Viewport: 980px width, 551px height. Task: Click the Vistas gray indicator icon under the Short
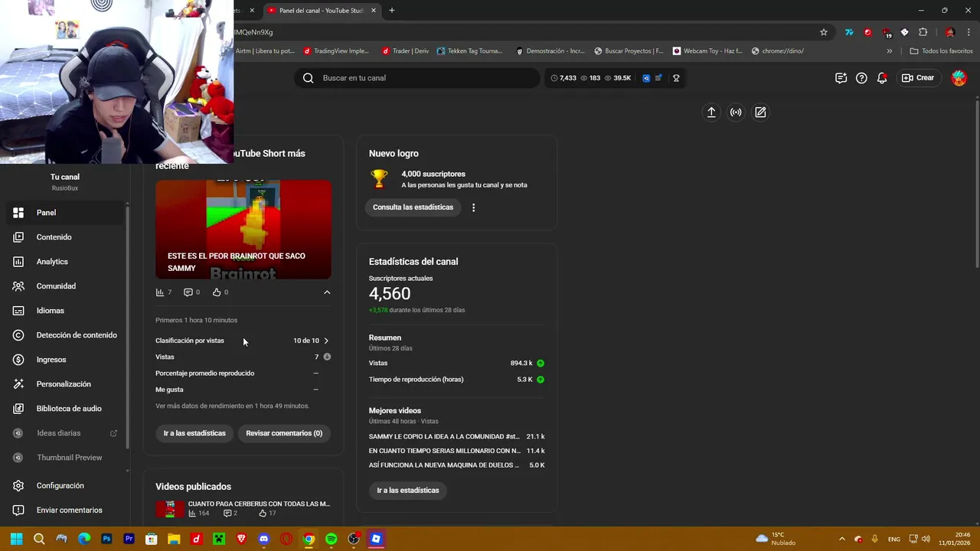pos(327,357)
